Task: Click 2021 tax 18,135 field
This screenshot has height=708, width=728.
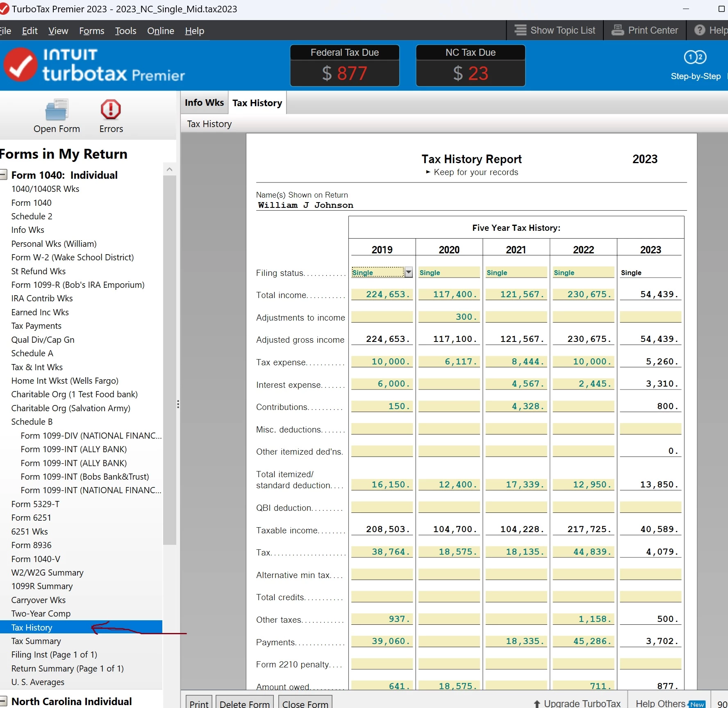Action: (x=516, y=551)
